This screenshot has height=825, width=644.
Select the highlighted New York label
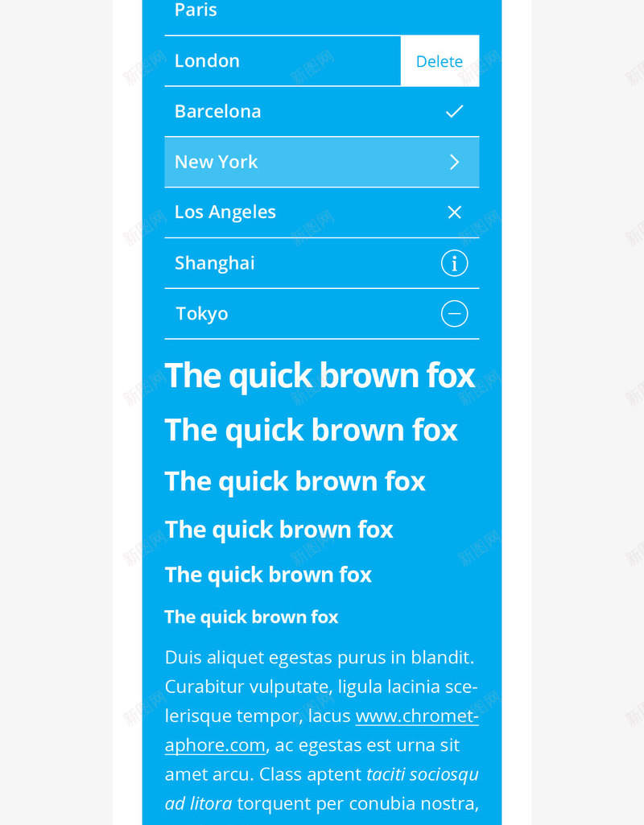point(216,162)
